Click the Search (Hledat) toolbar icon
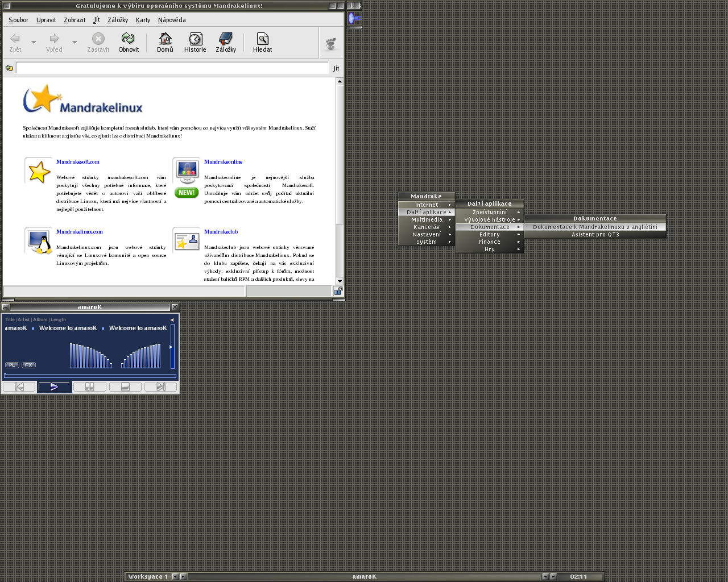 point(262,39)
